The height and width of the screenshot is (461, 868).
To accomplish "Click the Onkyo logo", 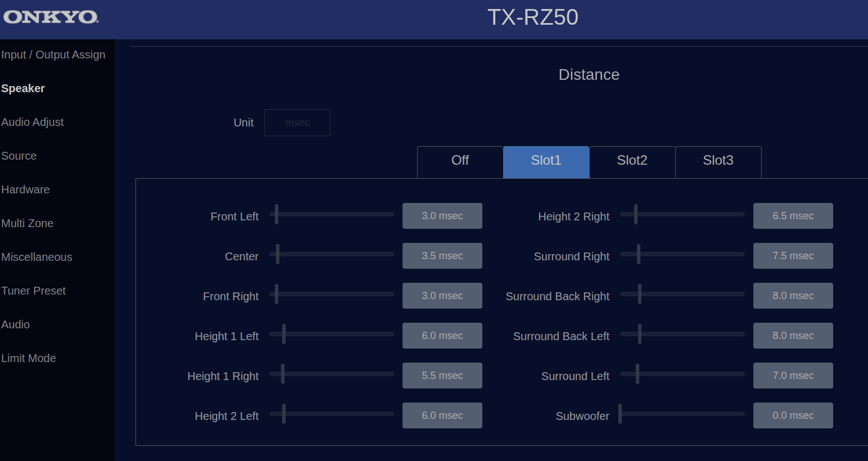I will (x=51, y=17).
